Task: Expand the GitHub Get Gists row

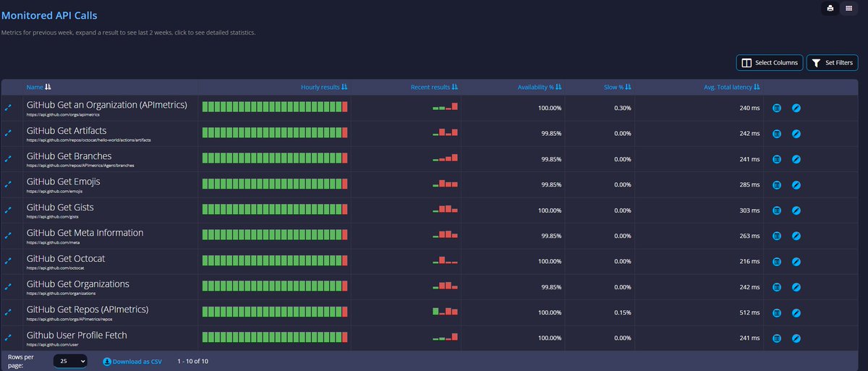Action: click(9, 210)
